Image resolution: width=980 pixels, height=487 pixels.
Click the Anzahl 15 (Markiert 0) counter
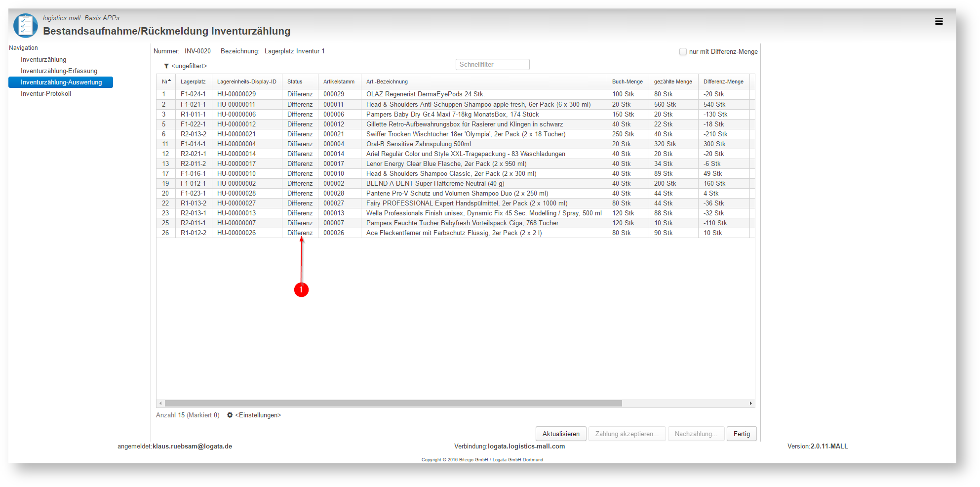(x=188, y=415)
